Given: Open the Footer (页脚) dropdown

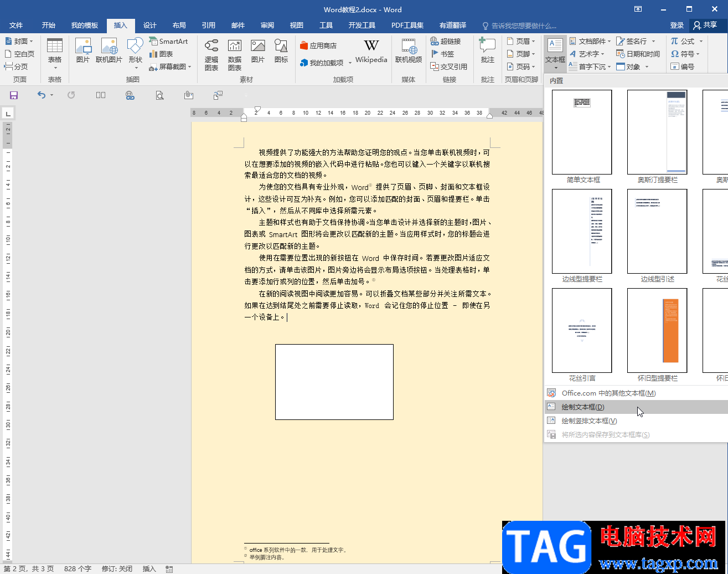Looking at the screenshot, I should [521, 54].
